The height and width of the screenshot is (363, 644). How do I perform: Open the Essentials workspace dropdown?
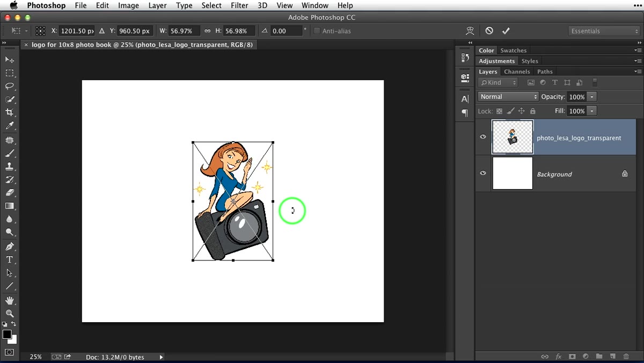(x=604, y=31)
